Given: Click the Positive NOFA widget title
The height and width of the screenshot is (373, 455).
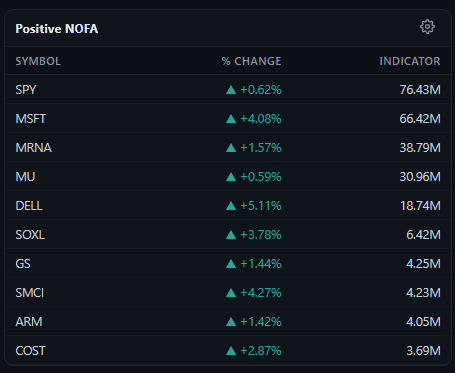Looking at the screenshot, I should pos(57,29).
